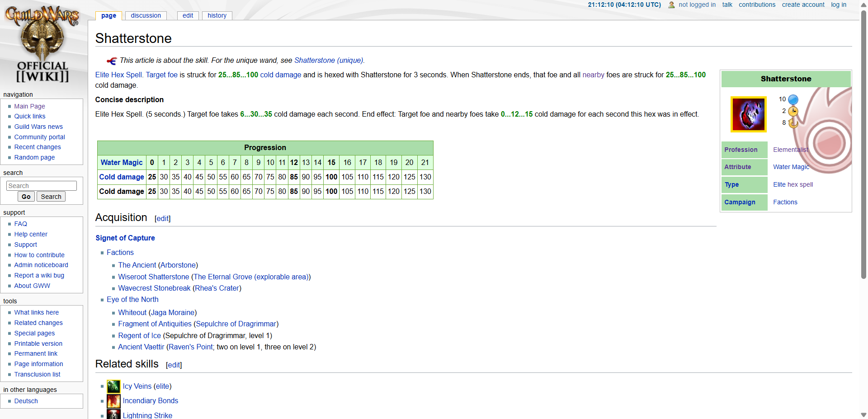868x419 pixels.
Task: Click the Incendiary Bonds skill icon
Action: coord(113,401)
